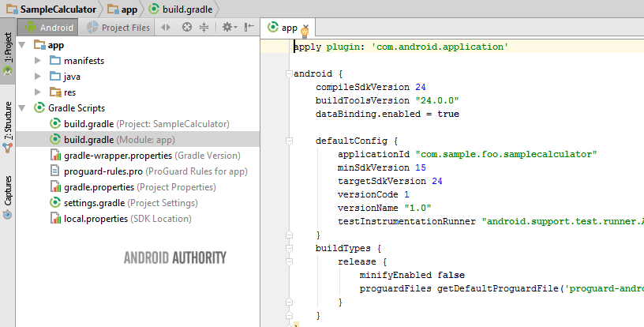Click the SampleCalculator breadcrumb
644x327 pixels.
pyautogui.click(x=51, y=9)
